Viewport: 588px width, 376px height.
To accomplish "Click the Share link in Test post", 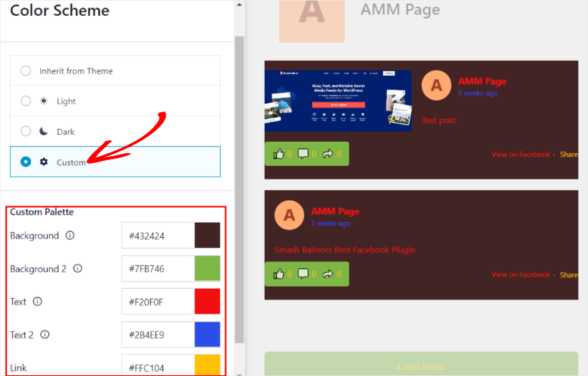I will coord(569,155).
